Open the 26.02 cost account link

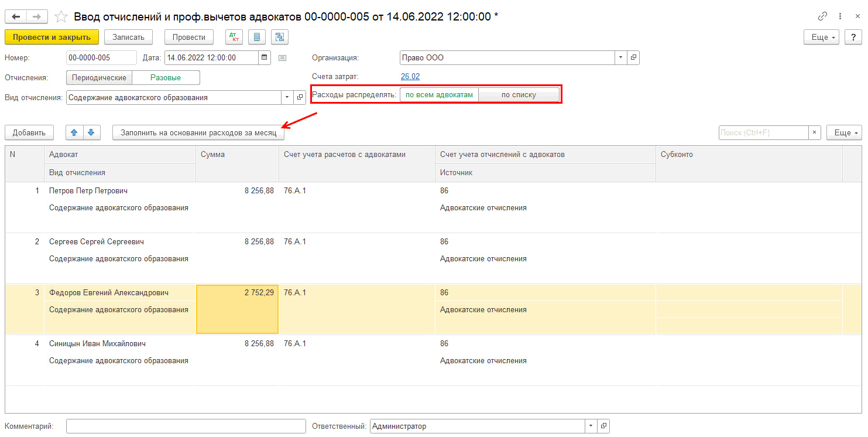410,76
